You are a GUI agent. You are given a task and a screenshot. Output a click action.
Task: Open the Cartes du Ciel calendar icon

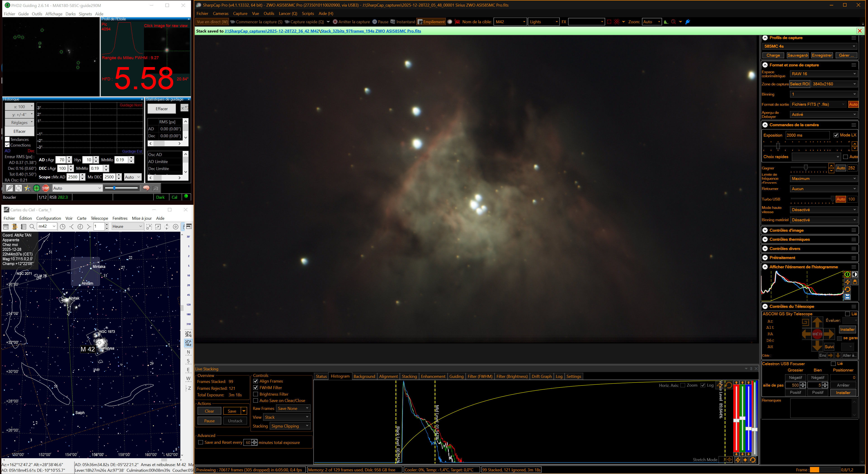(x=6, y=226)
